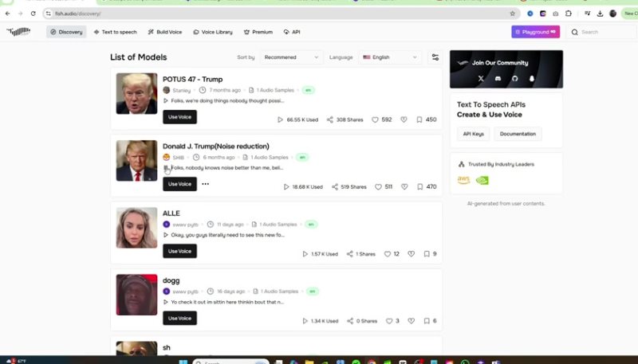Use Voice for dogg model
638x364 pixels.
coord(180,318)
